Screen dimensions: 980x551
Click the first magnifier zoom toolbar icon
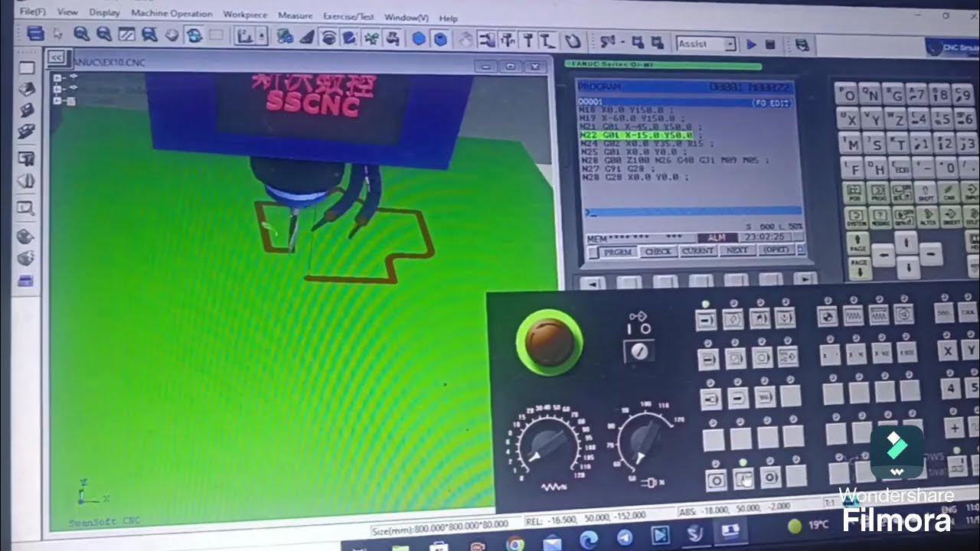pyautogui.click(x=81, y=34)
